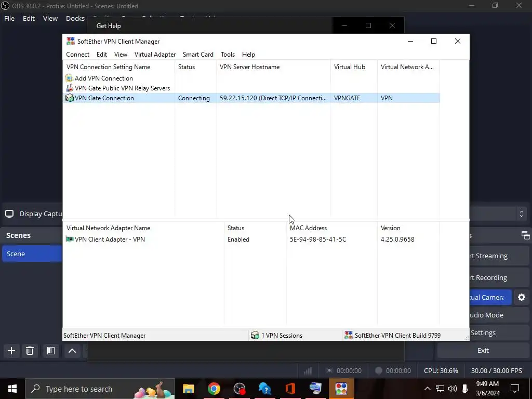Show hidden system tray icons
The height and width of the screenshot is (399, 532).
(428, 389)
